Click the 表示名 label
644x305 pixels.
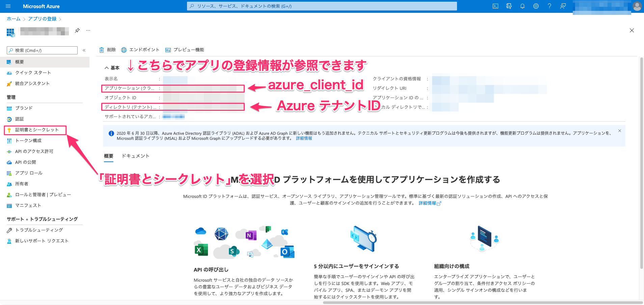point(111,79)
